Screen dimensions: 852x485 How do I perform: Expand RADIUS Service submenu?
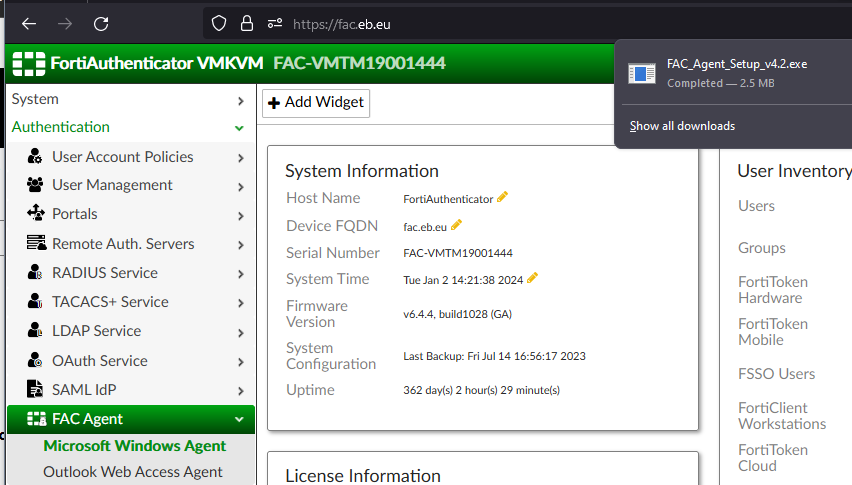[x=241, y=273]
